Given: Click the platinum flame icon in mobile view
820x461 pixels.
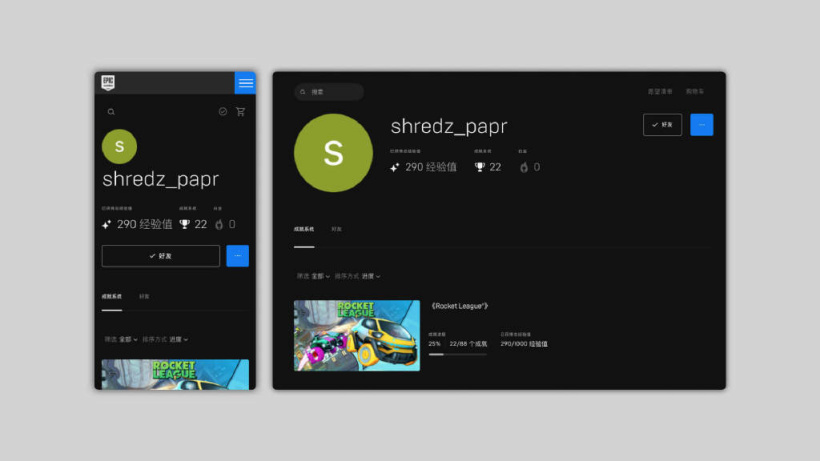Looking at the screenshot, I should click(219, 224).
